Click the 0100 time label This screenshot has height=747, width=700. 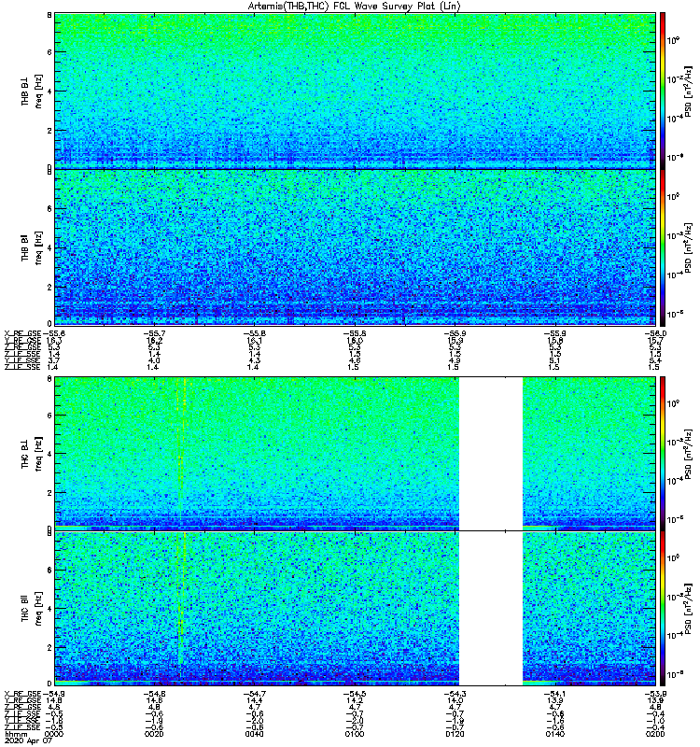point(355,734)
